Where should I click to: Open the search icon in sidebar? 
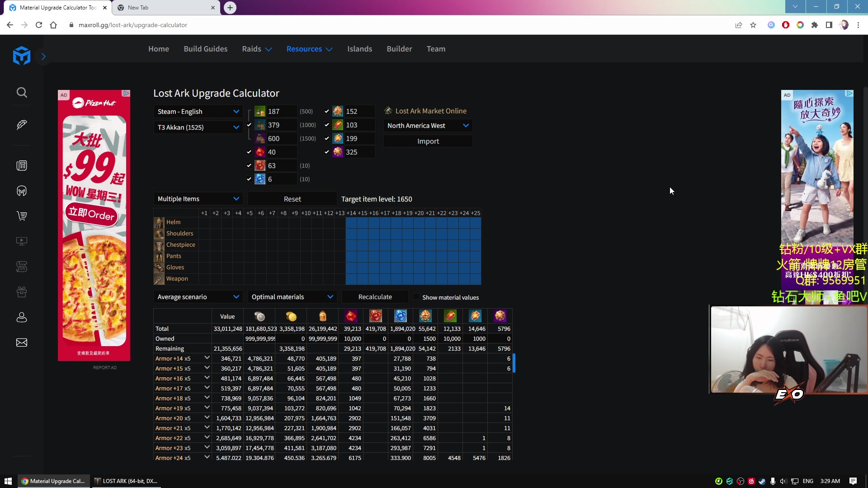click(22, 93)
